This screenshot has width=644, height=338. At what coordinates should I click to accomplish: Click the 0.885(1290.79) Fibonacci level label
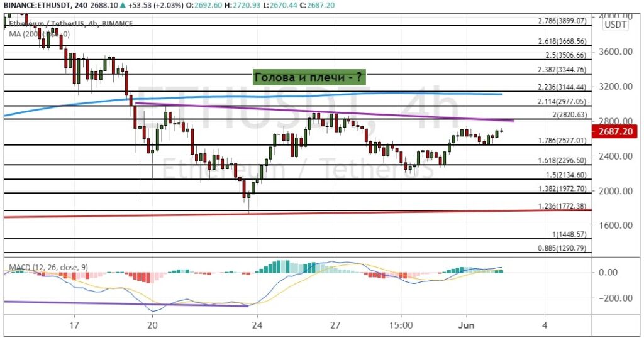(562, 248)
